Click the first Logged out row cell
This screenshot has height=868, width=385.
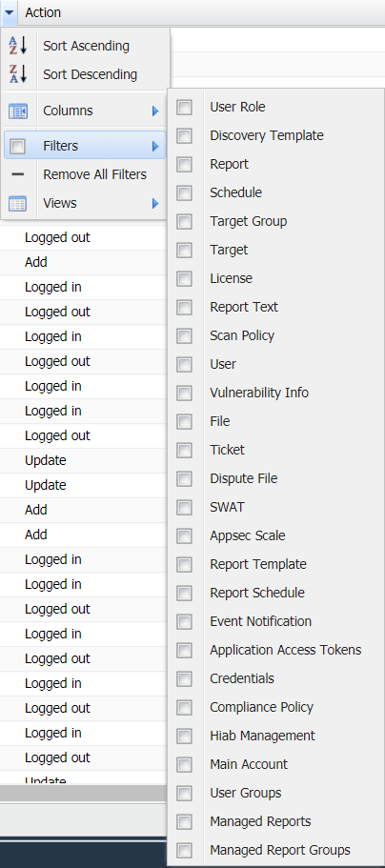point(57,237)
